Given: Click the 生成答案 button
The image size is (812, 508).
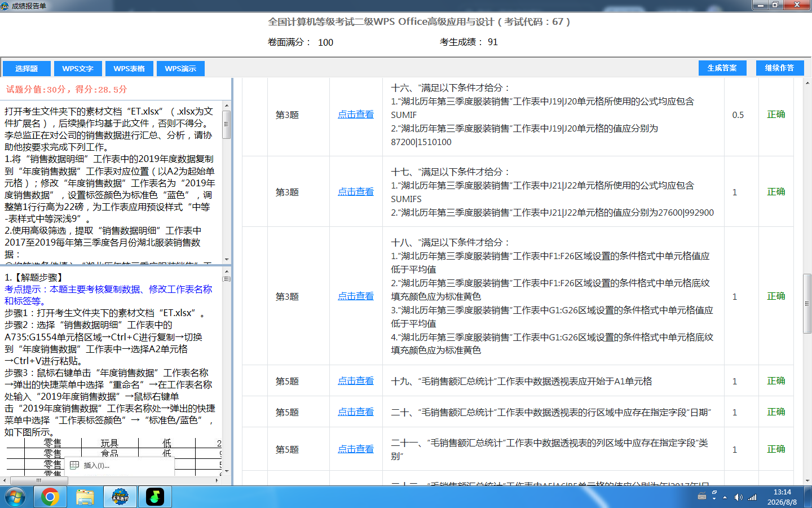Looking at the screenshot, I should [722, 68].
